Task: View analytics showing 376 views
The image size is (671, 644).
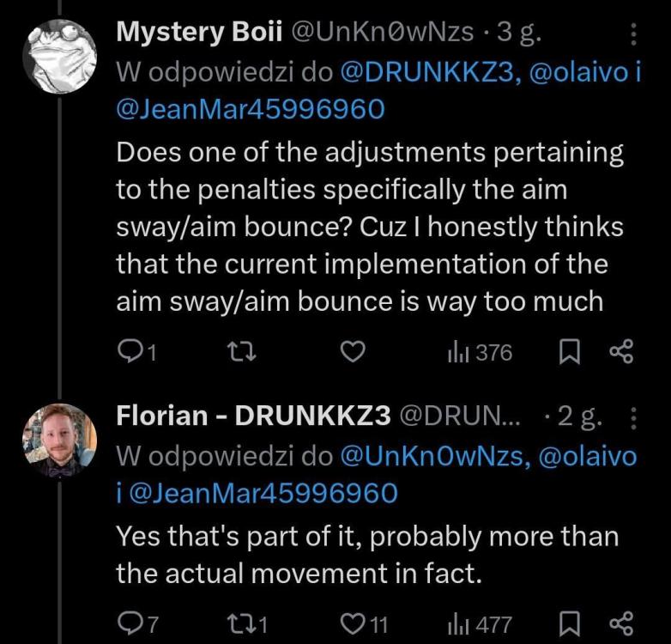Action: point(480,352)
